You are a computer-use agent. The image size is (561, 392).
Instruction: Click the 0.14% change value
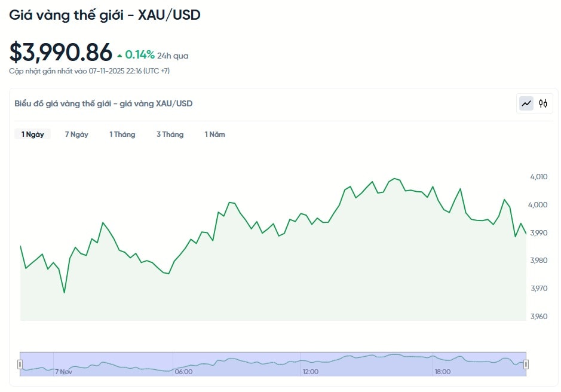140,55
